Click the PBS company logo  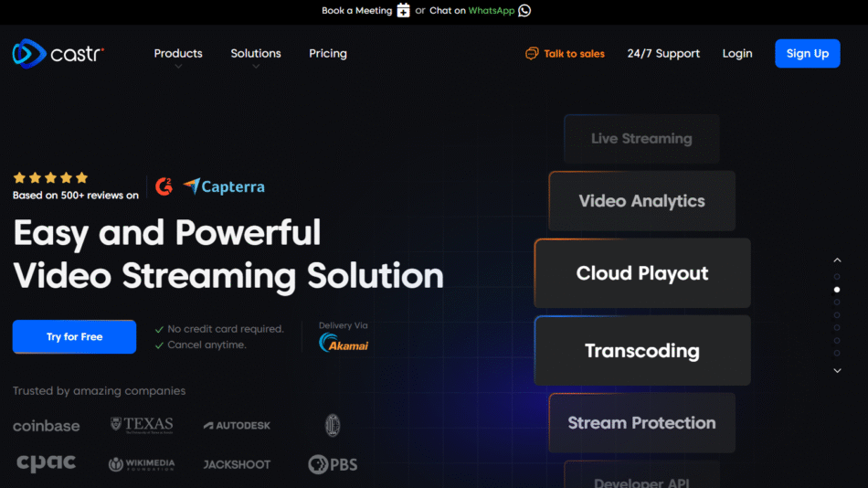click(x=333, y=464)
